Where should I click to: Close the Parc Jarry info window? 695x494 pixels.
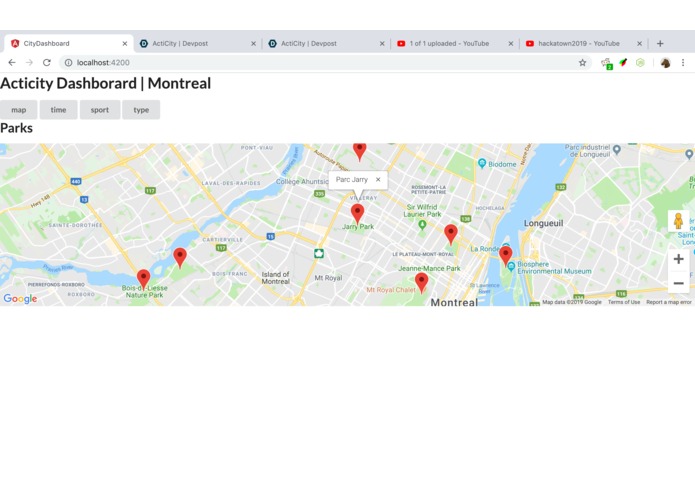click(378, 179)
